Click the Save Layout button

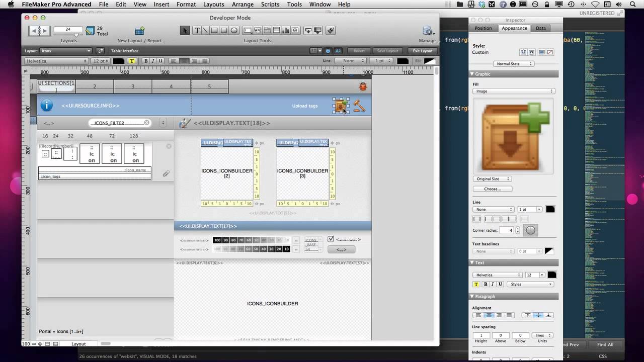[387, 51]
